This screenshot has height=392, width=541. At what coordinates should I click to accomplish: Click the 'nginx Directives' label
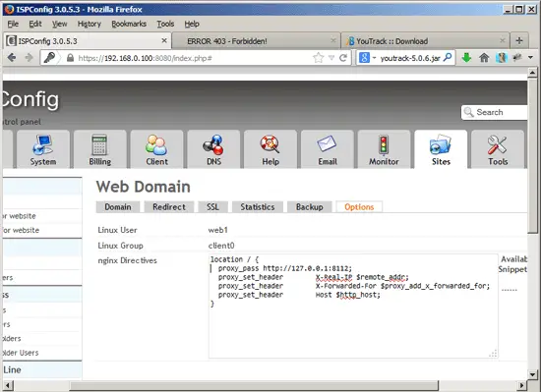click(x=127, y=260)
